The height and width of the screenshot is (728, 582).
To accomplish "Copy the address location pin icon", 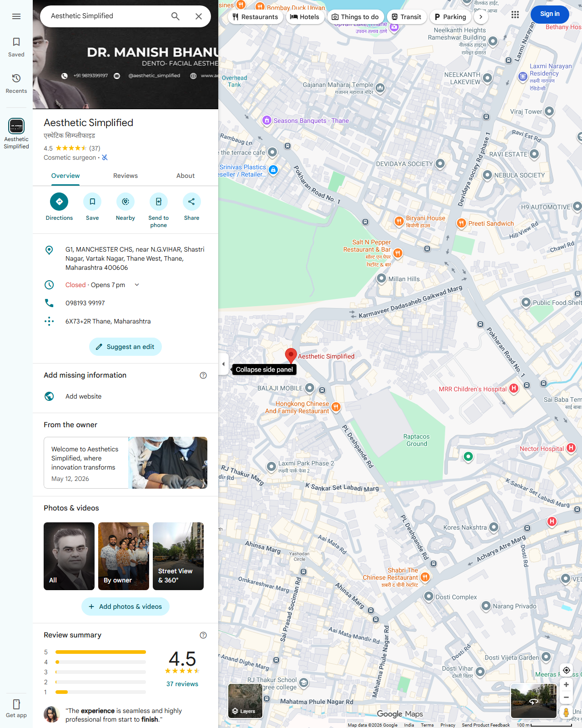I will pos(49,250).
